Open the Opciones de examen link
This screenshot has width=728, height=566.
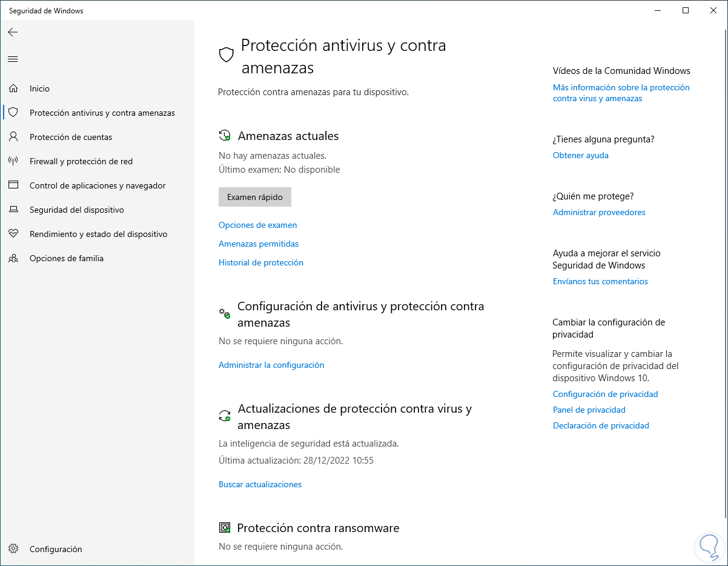tap(257, 225)
